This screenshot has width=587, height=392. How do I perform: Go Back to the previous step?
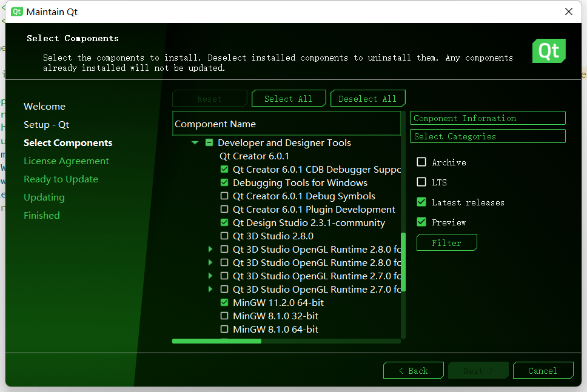[414, 370]
